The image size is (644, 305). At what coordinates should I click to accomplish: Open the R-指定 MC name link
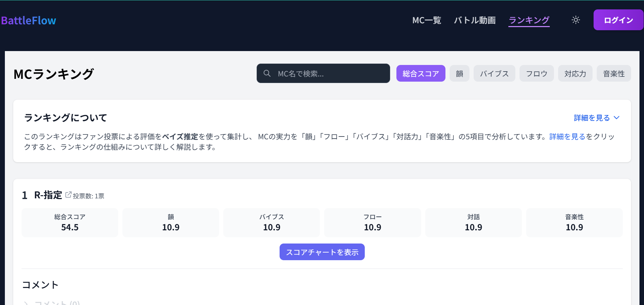(48, 195)
